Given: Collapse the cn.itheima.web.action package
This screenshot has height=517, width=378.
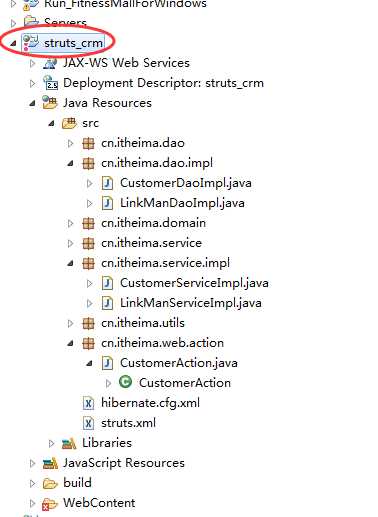Looking at the screenshot, I should click(x=70, y=343).
